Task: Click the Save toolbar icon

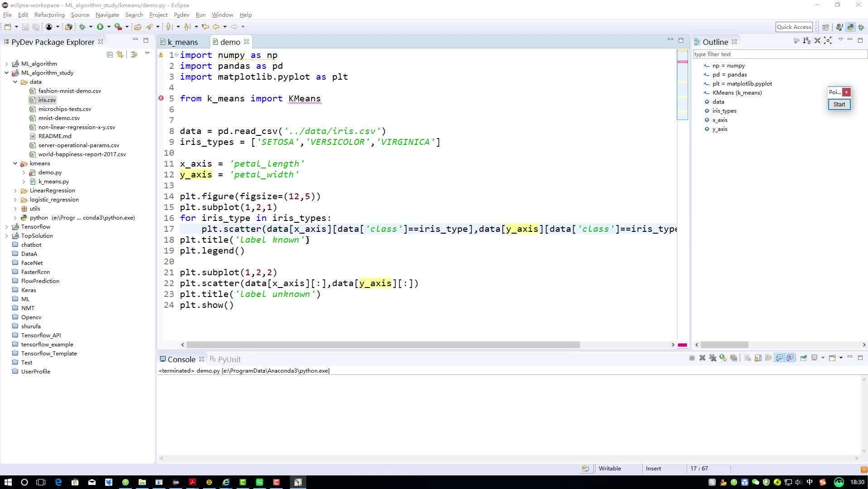Action: 25,27
